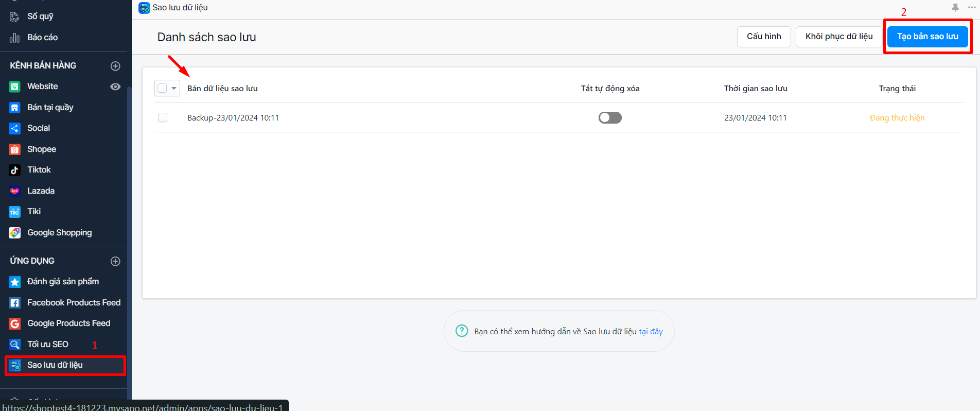
Task: Open the 'tại đây' guide link
Action: point(651,332)
